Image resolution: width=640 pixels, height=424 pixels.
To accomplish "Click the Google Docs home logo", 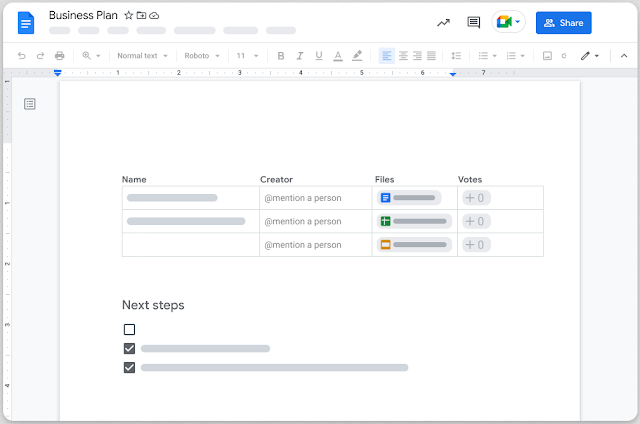I will tap(26, 23).
